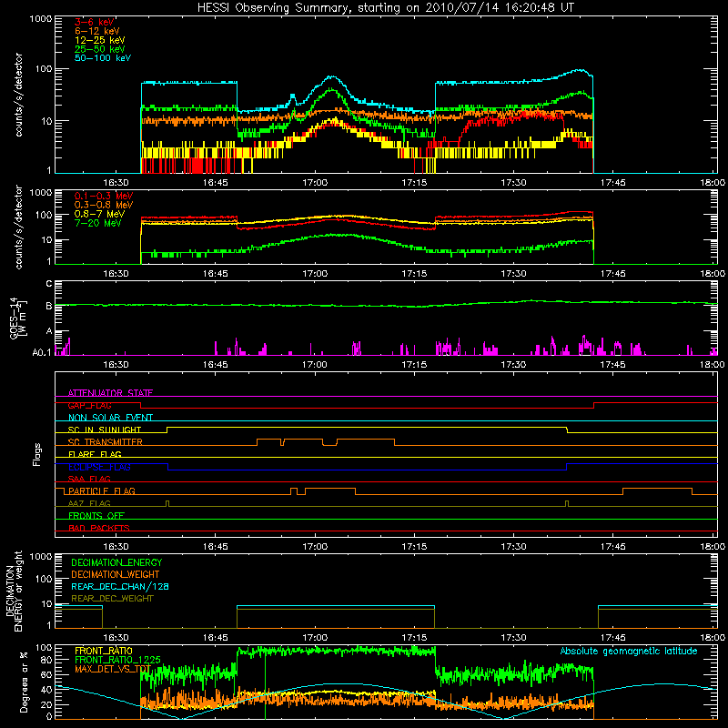Pick the cyan 50-100 keV legend label

click(x=103, y=58)
